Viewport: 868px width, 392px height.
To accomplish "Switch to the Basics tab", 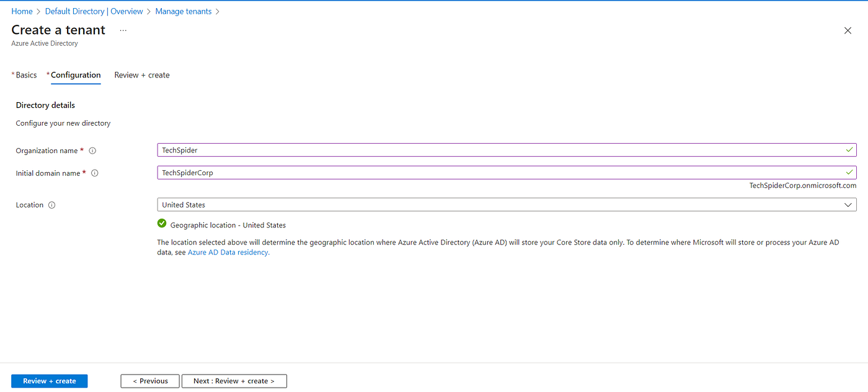I will coord(25,74).
